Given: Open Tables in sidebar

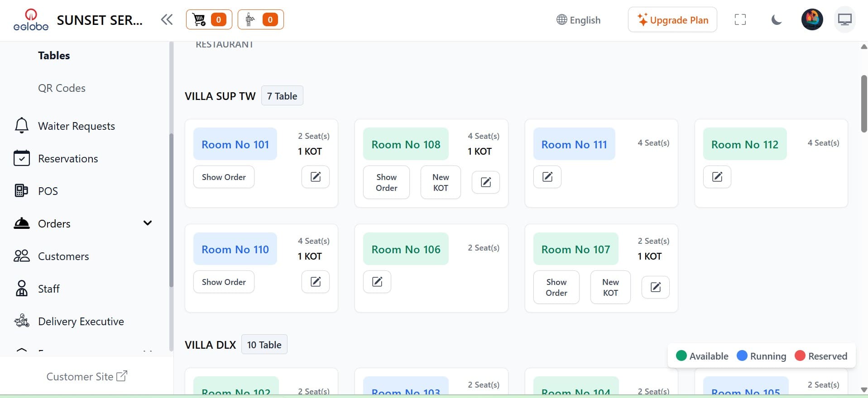Looking at the screenshot, I should point(54,56).
